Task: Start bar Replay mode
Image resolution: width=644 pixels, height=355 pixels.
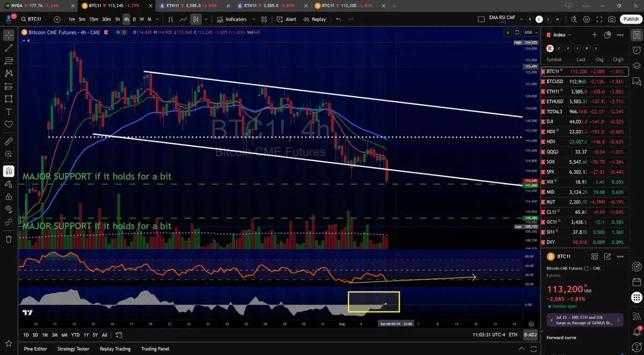Action: point(314,19)
